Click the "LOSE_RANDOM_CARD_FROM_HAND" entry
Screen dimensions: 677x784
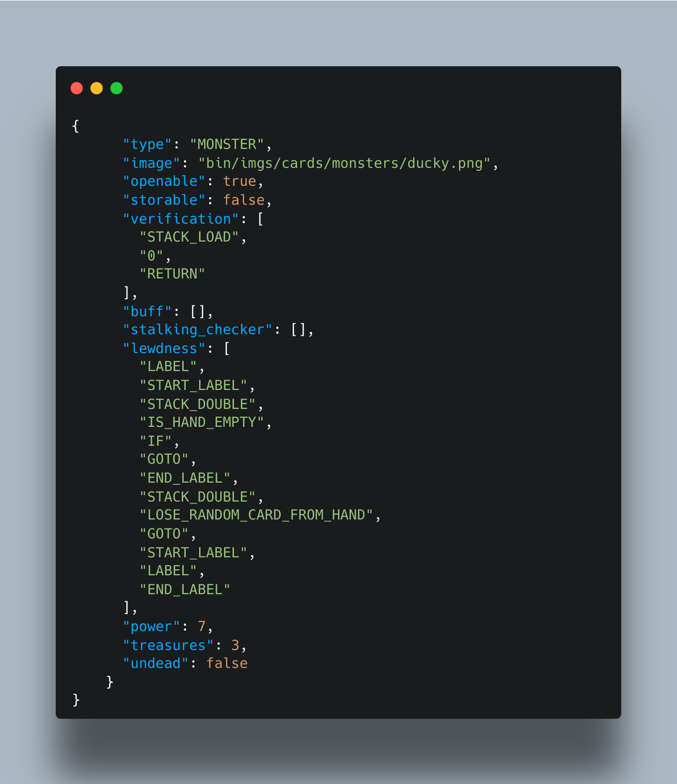pyautogui.click(x=256, y=515)
